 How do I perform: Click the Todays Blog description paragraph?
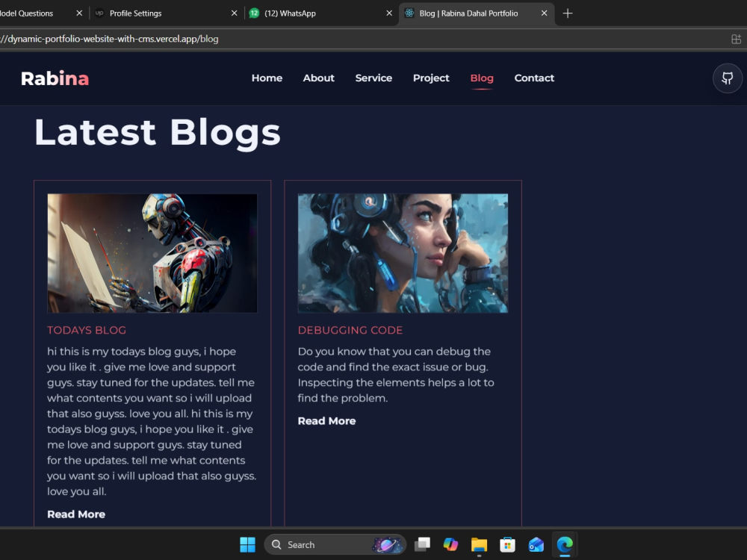pyautogui.click(x=152, y=421)
